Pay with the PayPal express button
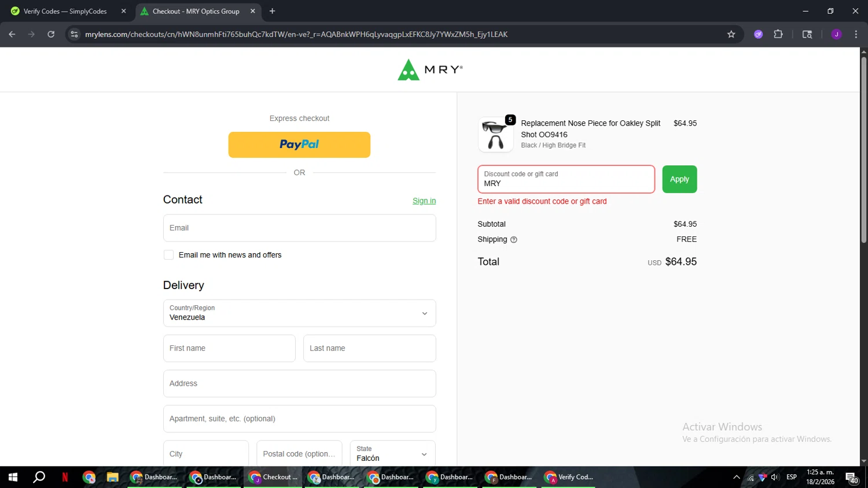868x488 pixels. [299, 145]
